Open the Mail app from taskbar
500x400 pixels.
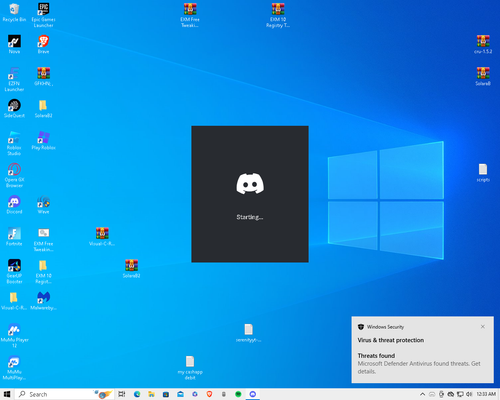tap(180, 394)
